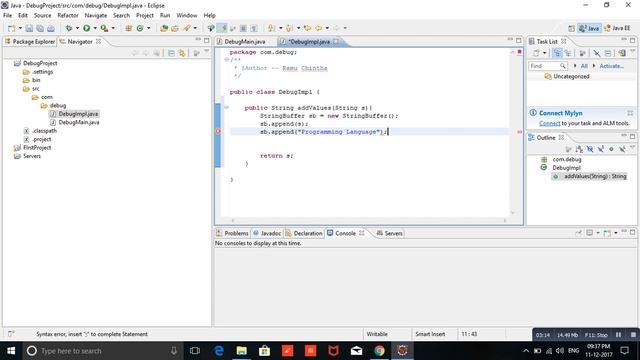This screenshot has height=360, width=640.
Task: Open the Window menu
Action: coord(187,15)
